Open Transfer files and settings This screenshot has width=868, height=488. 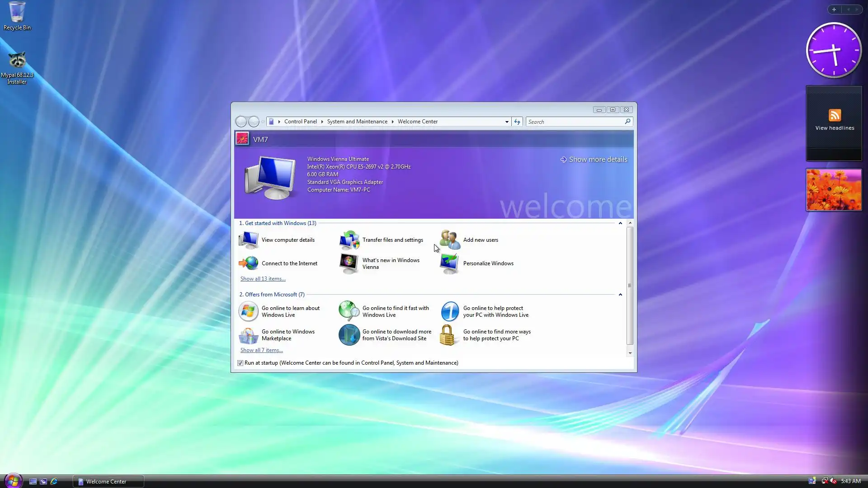[x=392, y=240]
